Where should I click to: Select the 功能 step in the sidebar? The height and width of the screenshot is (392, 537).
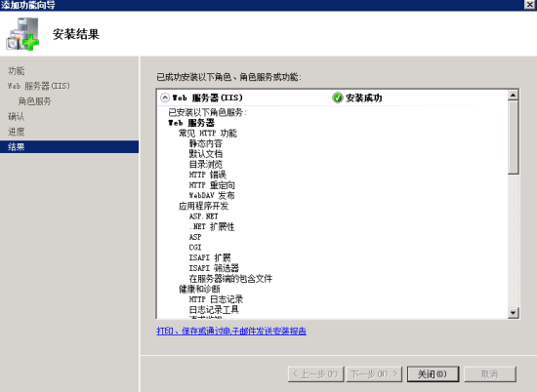pos(16,71)
